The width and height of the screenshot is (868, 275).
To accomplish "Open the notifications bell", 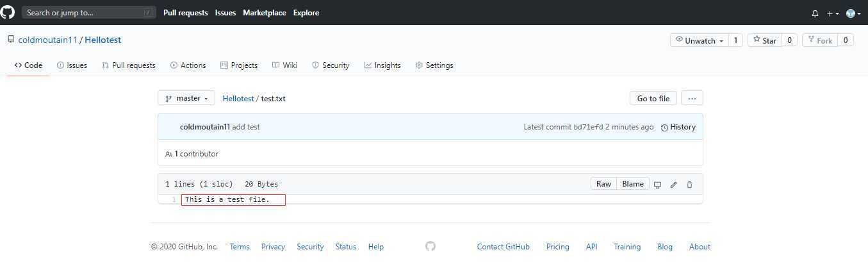I will [x=815, y=13].
